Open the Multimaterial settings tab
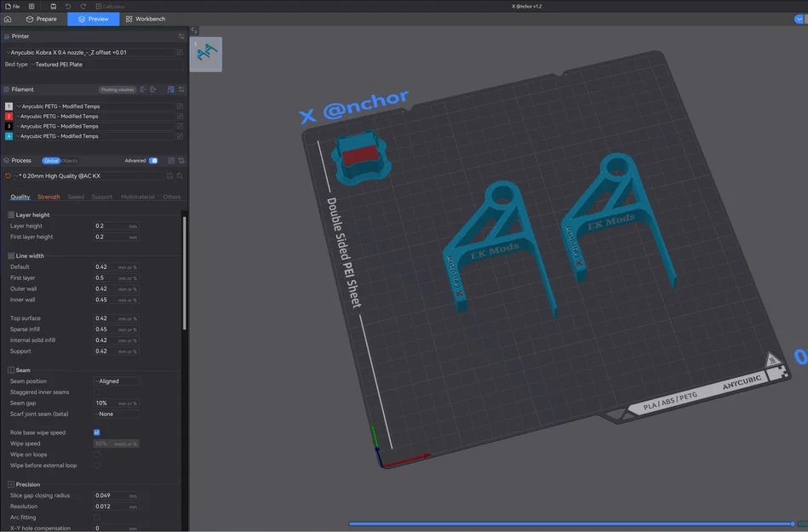The width and height of the screenshot is (808, 532). coord(138,197)
